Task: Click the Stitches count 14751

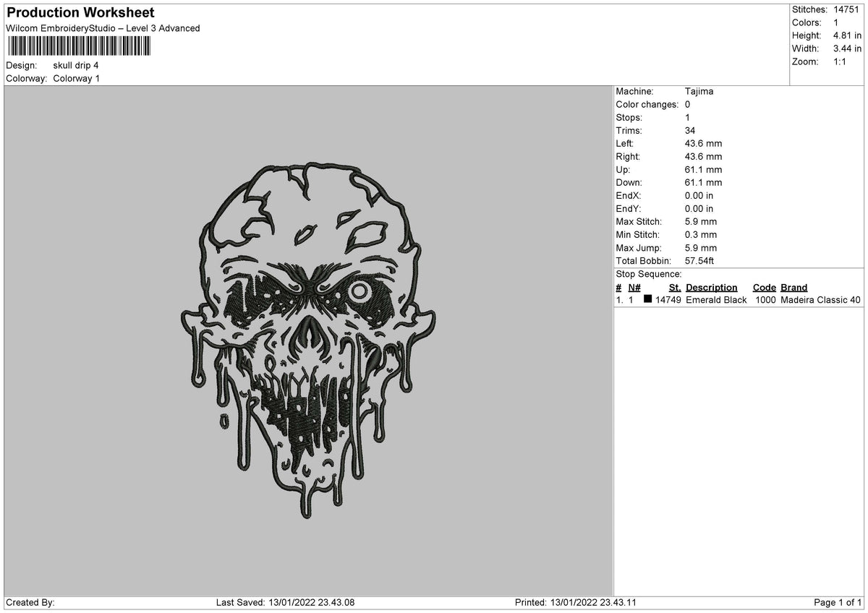Action: pos(845,10)
